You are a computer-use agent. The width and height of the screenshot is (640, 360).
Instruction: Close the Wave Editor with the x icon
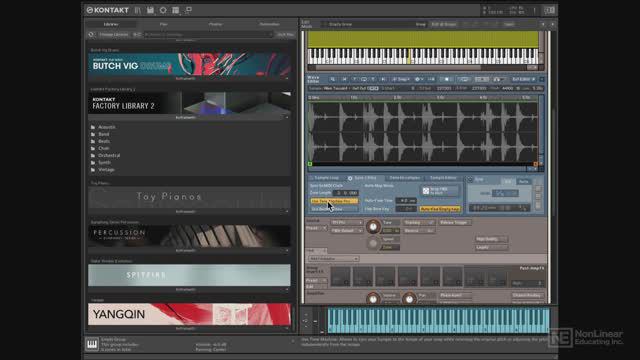click(542, 79)
